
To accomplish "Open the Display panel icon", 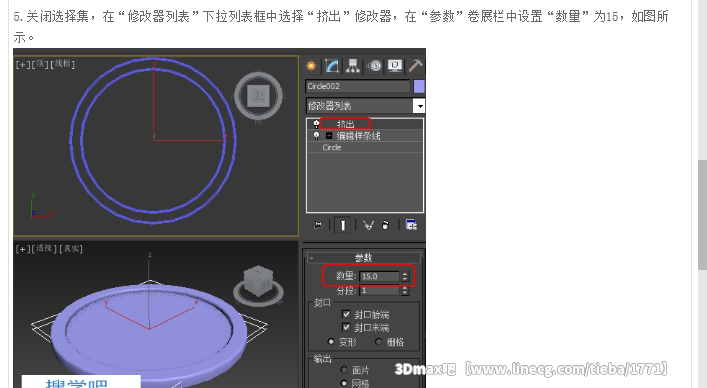I will point(395,66).
